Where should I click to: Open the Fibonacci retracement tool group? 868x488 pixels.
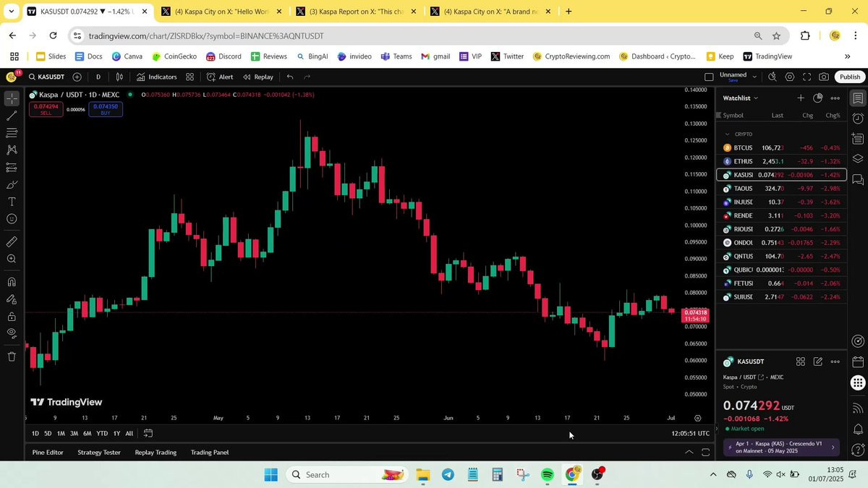[12, 133]
